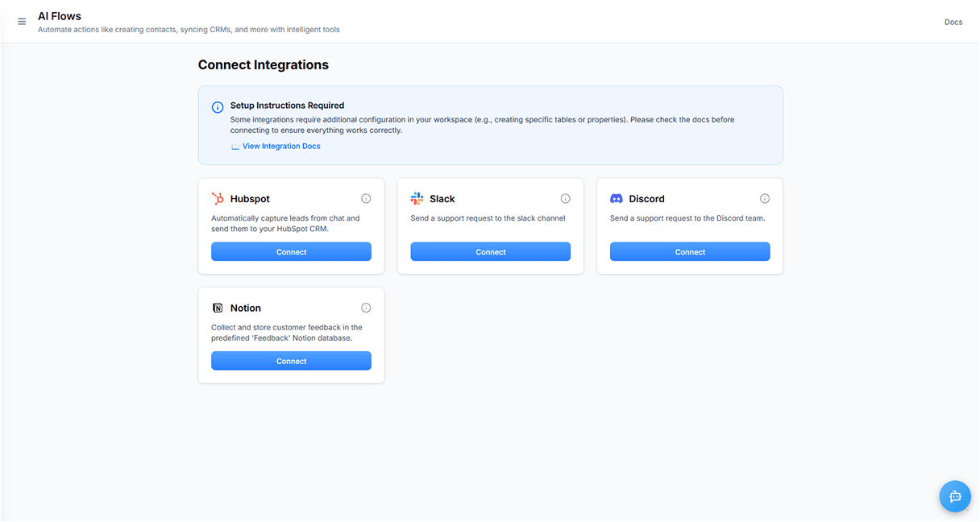Image resolution: width=980 pixels, height=522 pixels.
Task: Open the Docs menu item
Action: tap(953, 22)
